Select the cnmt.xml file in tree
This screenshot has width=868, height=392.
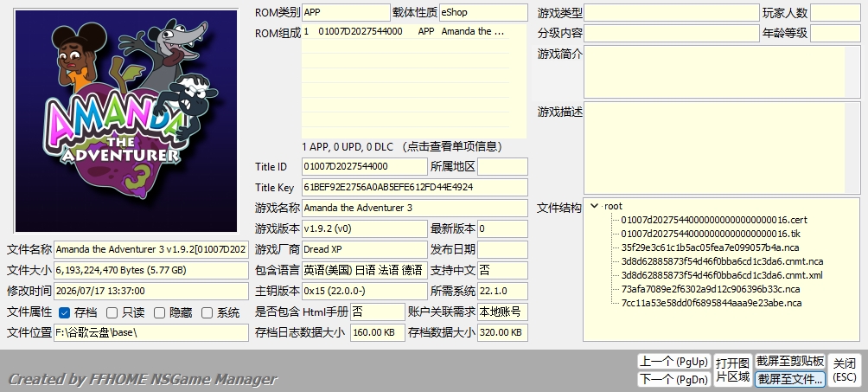pos(722,275)
